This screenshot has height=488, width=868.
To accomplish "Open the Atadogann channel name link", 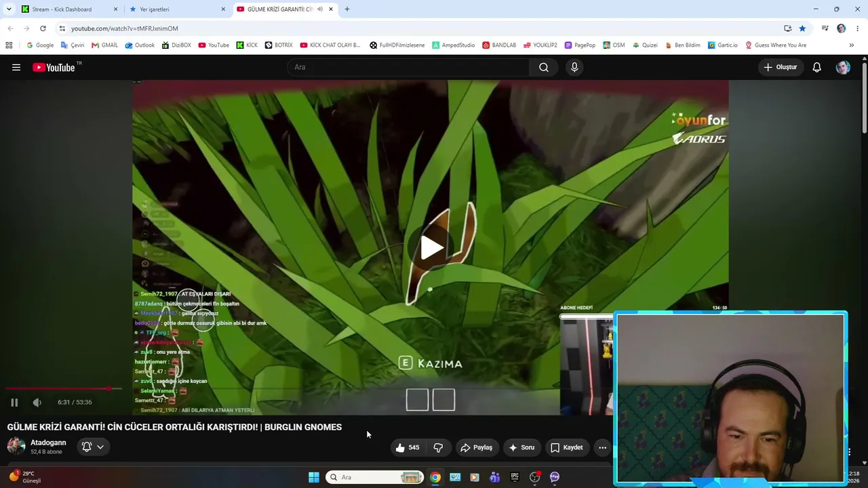I will 48,443.
